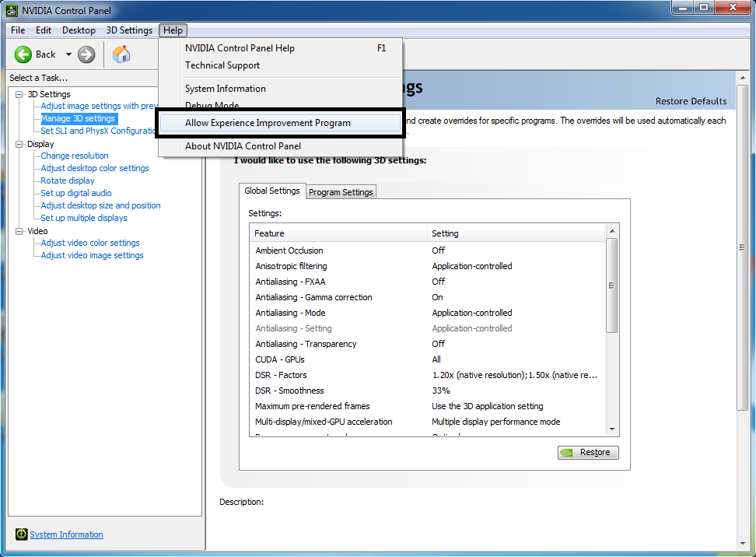756x557 pixels.
Task: Select Allow Experience Improvement Program
Action: (x=281, y=123)
